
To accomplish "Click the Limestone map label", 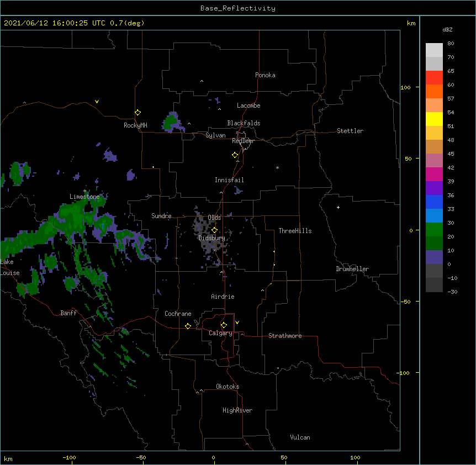I will 84,197.
